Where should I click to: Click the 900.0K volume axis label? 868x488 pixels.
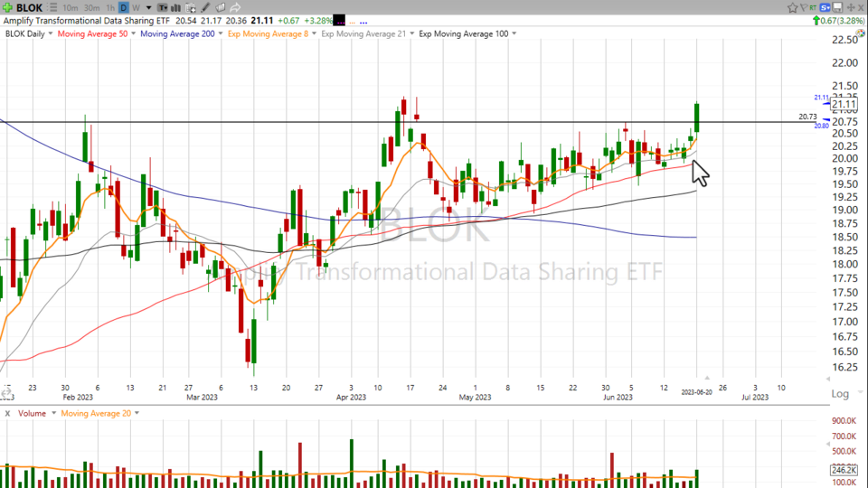click(x=844, y=421)
